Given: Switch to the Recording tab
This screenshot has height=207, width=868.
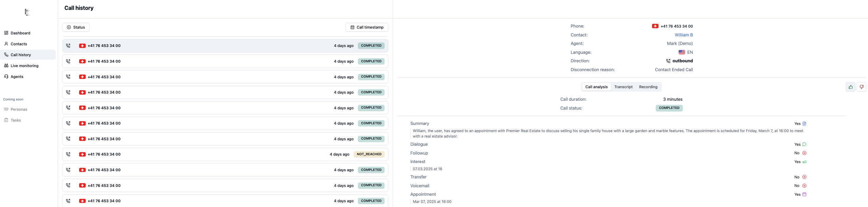Looking at the screenshot, I should point(648,87).
